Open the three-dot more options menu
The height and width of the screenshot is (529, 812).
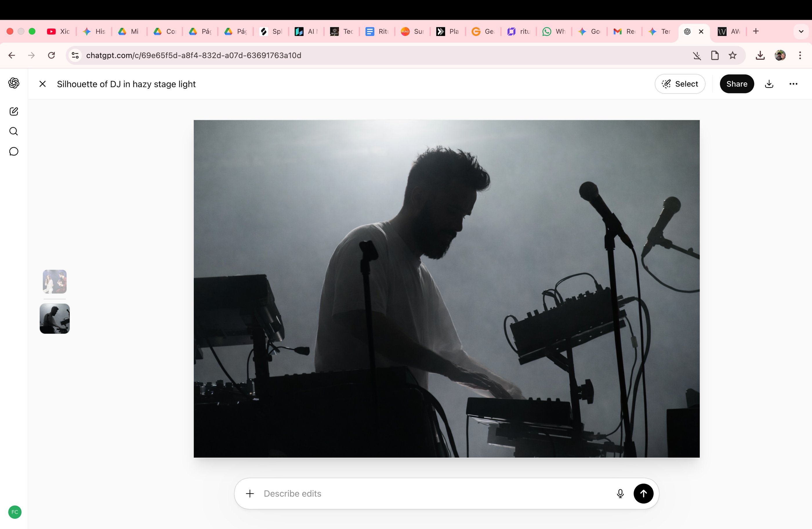point(793,84)
